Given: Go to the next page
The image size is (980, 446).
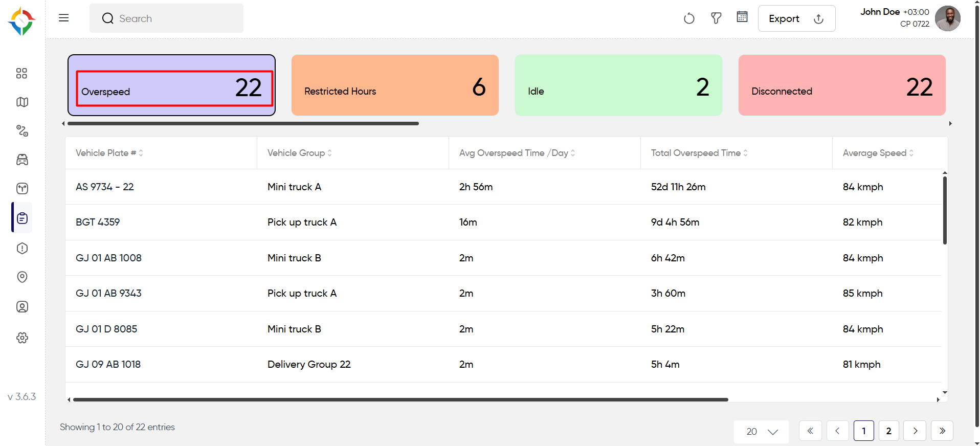Looking at the screenshot, I should coord(915,431).
